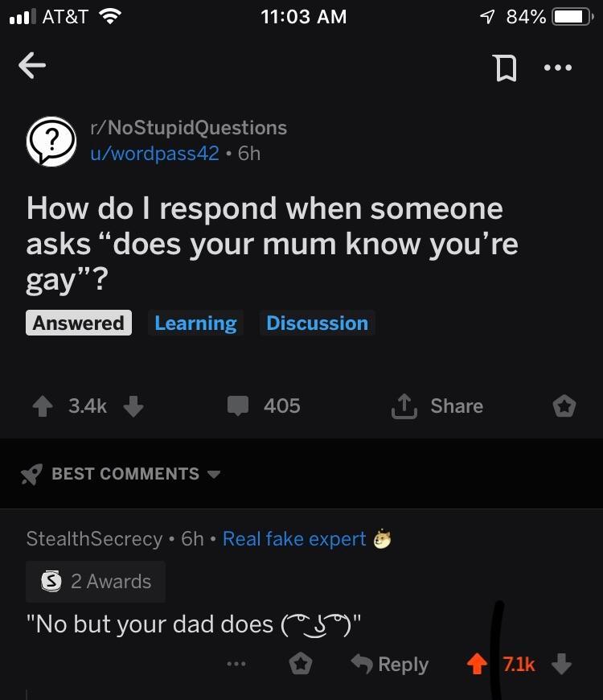Select the Learning flair tag
Viewport: 603px width, 700px height.
pos(195,323)
